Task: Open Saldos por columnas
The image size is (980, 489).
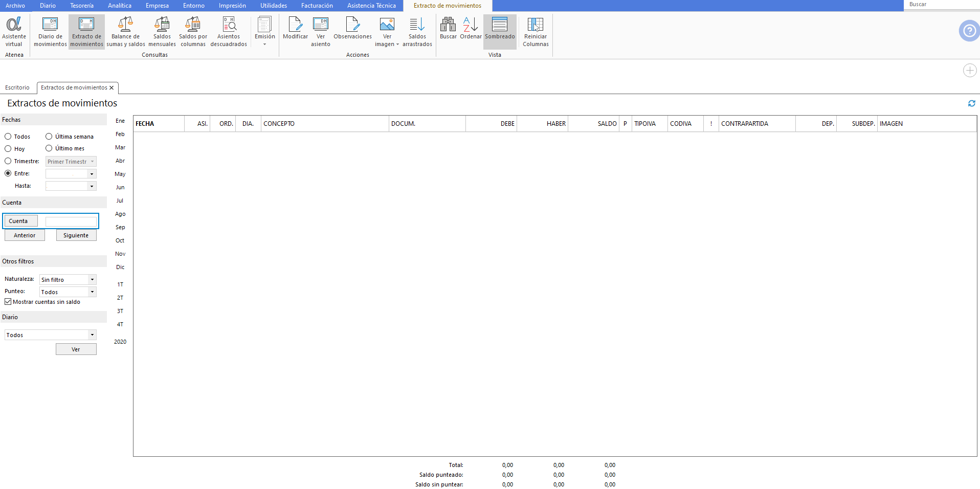Action: pos(193,32)
